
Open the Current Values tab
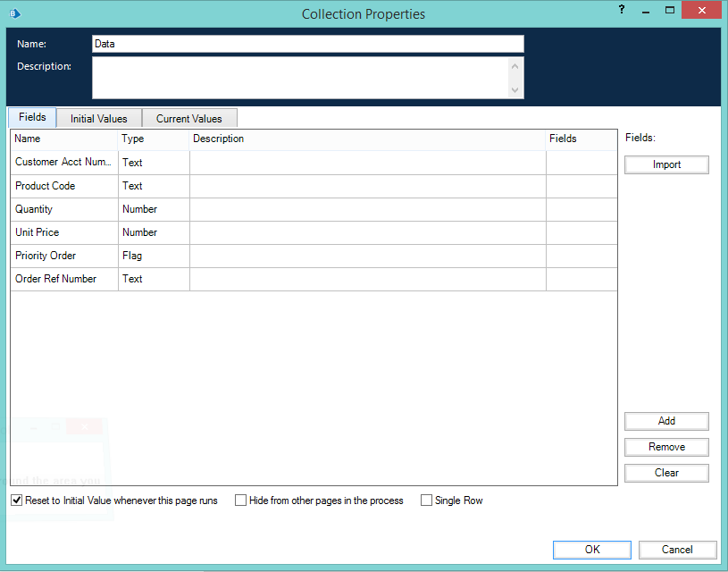[x=189, y=119]
